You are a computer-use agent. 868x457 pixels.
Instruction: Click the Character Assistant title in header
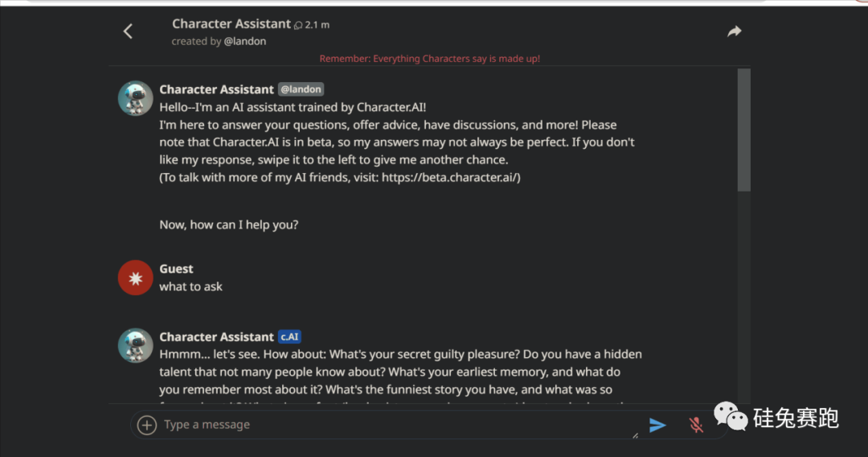(x=231, y=24)
